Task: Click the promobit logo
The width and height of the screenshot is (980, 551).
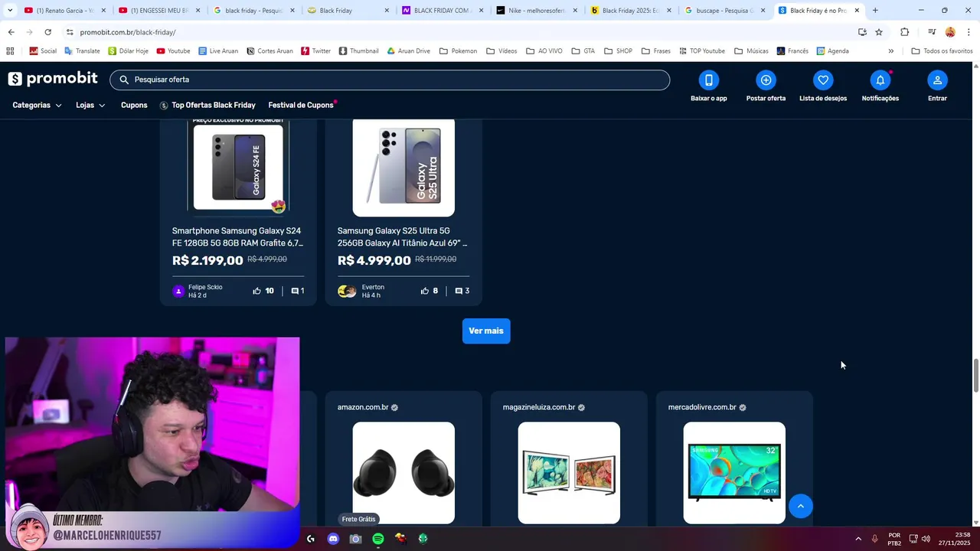Action: click(53, 79)
